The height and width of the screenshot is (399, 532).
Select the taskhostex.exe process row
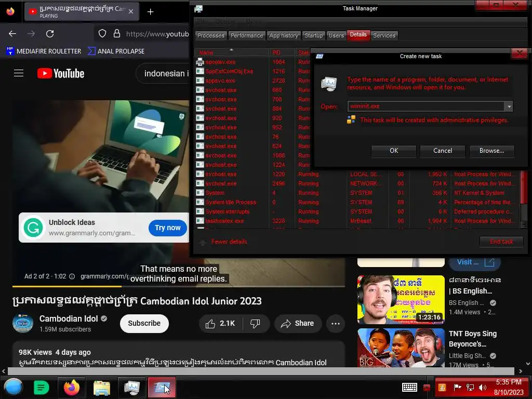(x=357, y=221)
